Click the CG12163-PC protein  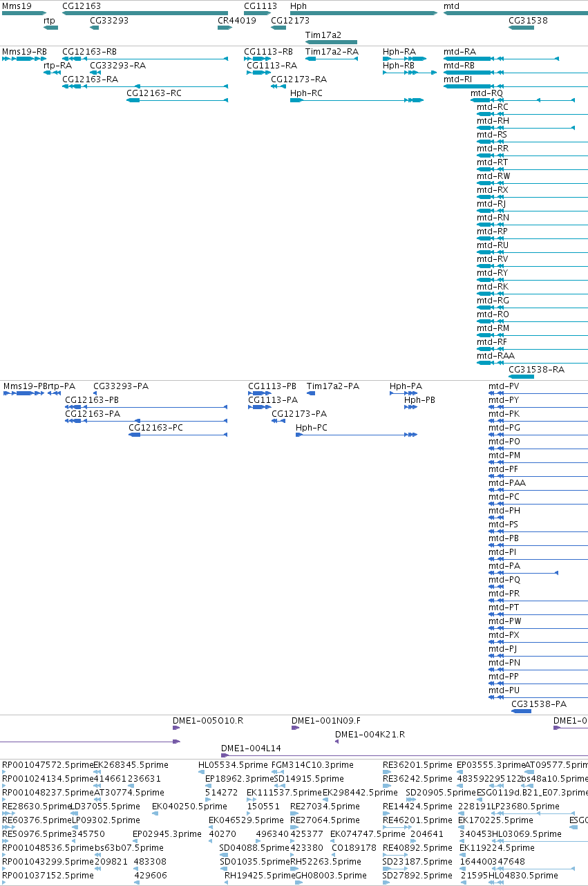[178, 435]
